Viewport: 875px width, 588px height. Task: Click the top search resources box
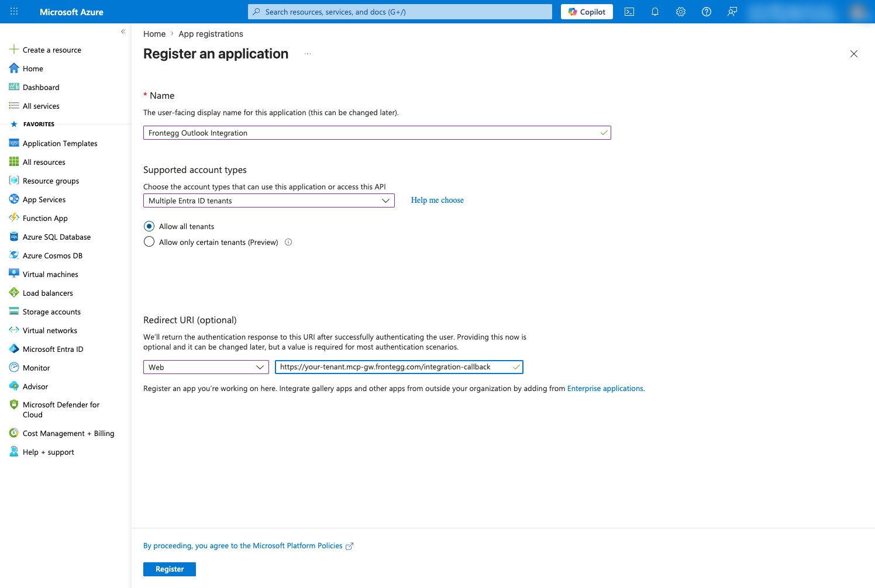[x=400, y=12]
